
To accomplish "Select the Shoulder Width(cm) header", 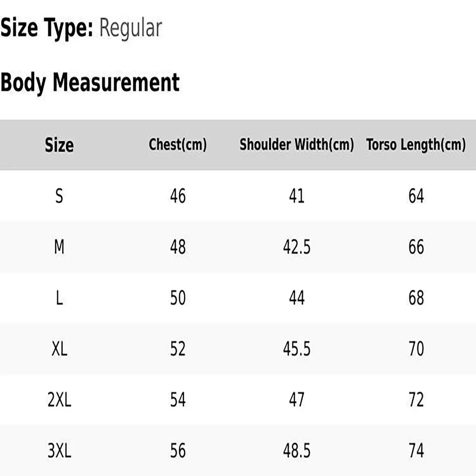I will (x=297, y=145).
